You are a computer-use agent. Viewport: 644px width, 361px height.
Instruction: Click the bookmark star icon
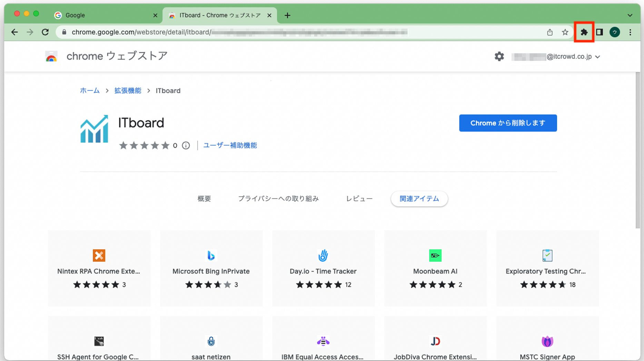coord(565,32)
